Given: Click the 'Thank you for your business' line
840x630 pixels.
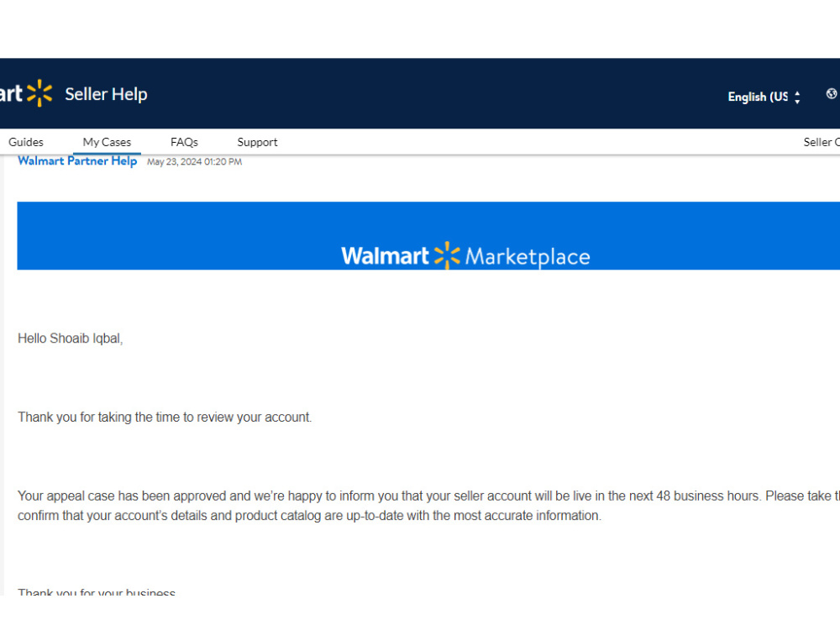Looking at the screenshot, I should click(97, 592).
